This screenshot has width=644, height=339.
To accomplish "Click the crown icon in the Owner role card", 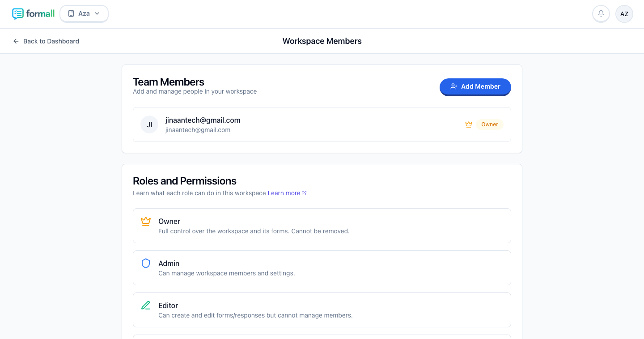I will click(x=146, y=221).
